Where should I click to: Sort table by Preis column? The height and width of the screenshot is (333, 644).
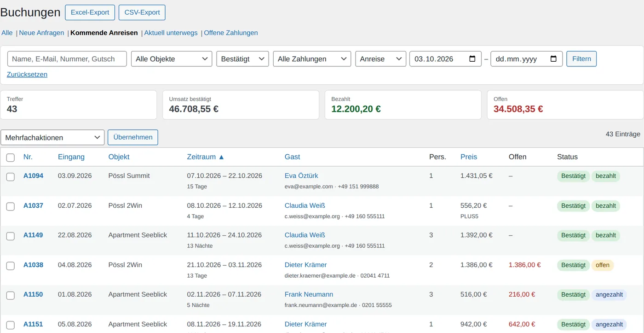coord(469,157)
